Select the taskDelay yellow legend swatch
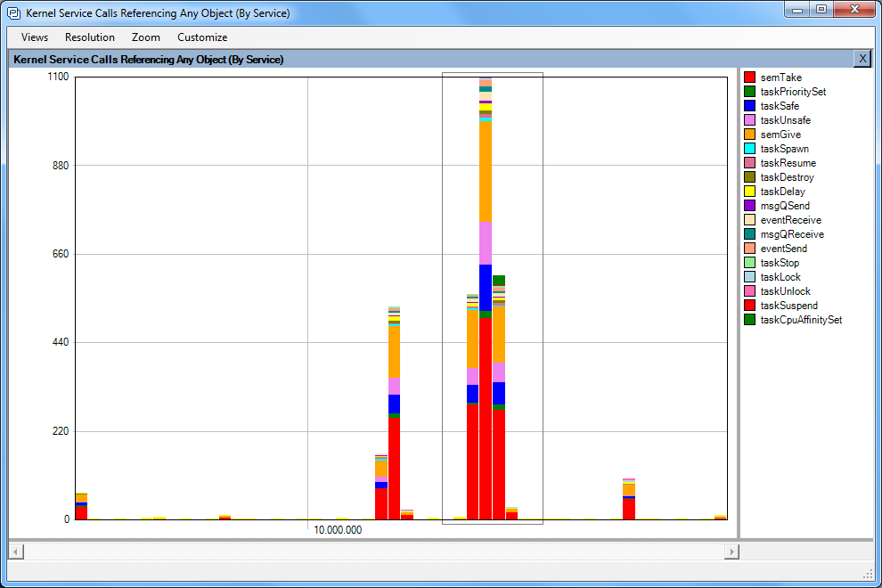Image resolution: width=882 pixels, height=588 pixels. point(750,192)
